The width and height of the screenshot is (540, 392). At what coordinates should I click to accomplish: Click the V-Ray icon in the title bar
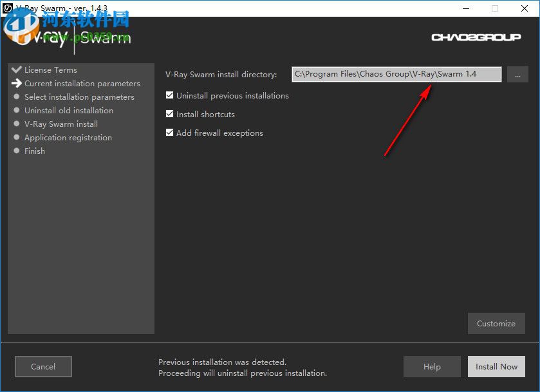[x=6, y=8]
